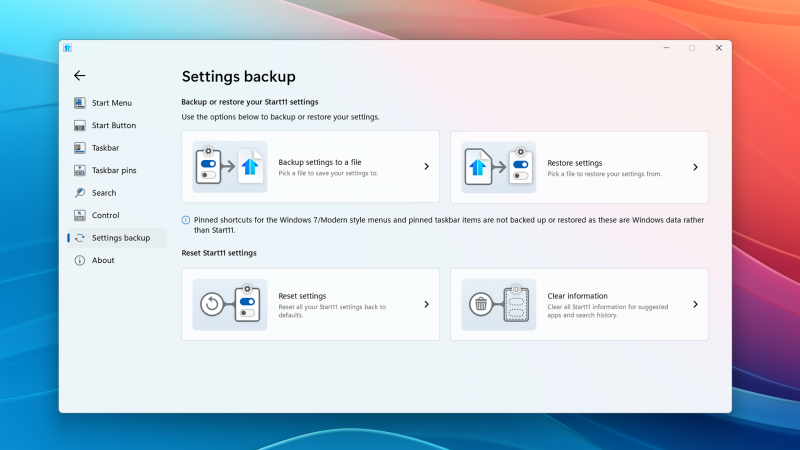This screenshot has width=800, height=450.
Task: Click the Taskbar pins sidebar icon
Action: (80, 171)
